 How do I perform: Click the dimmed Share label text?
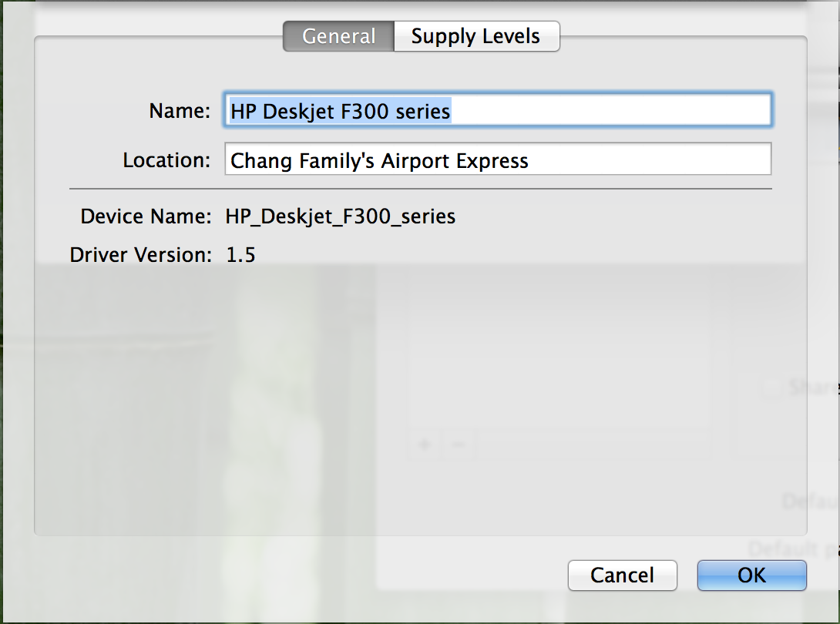tap(814, 387)
